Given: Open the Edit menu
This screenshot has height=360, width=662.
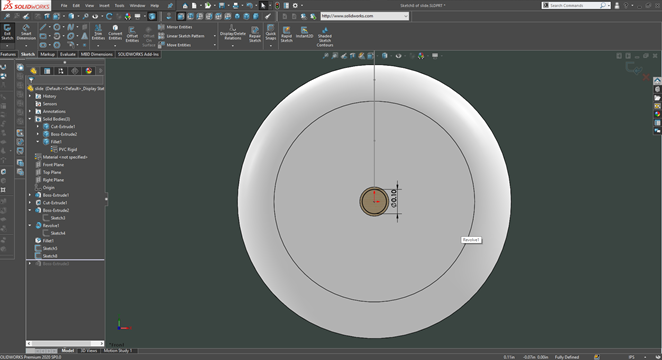Looking at the screenshot, I should click(x=76, y=5).
